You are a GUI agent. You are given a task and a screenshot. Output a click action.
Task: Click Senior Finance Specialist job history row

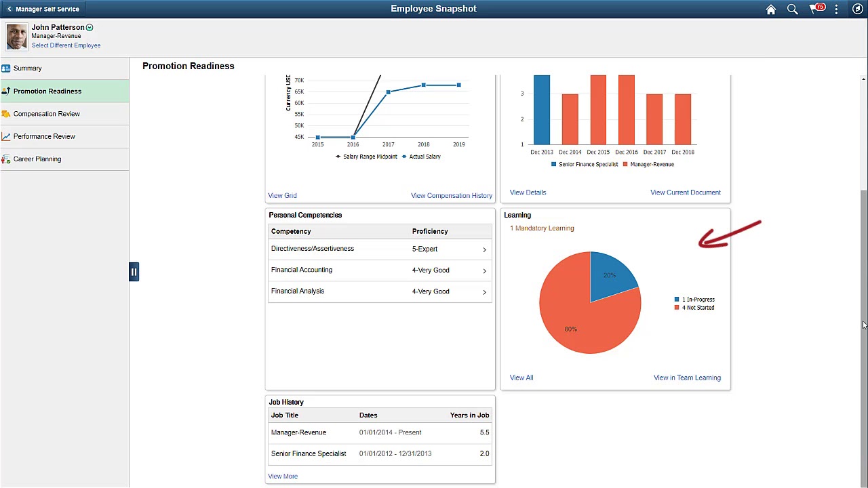(380, 454)
